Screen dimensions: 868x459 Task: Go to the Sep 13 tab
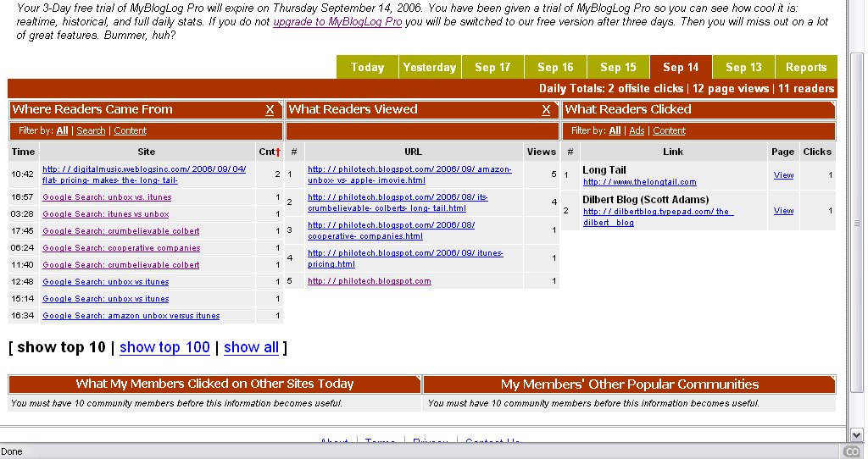[743, 67]
